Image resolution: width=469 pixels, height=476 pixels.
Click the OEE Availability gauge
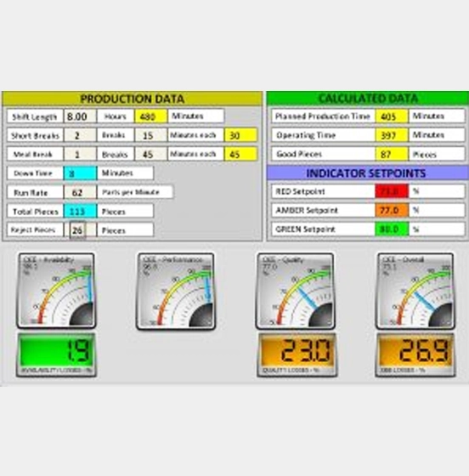[x=56, y=291]
